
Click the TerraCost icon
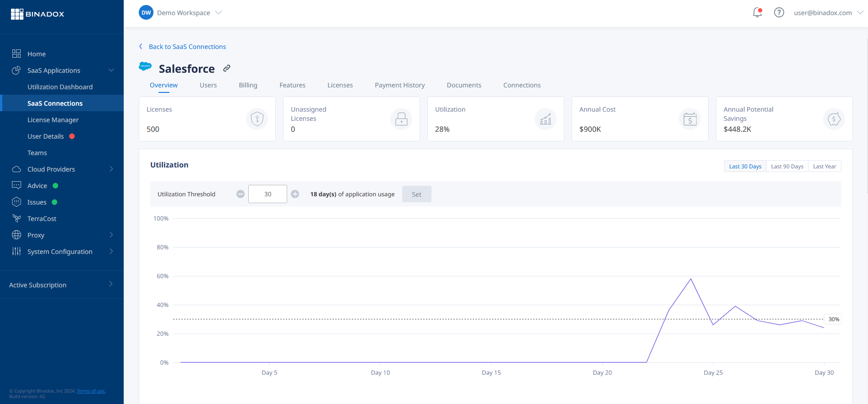[16, 218]
